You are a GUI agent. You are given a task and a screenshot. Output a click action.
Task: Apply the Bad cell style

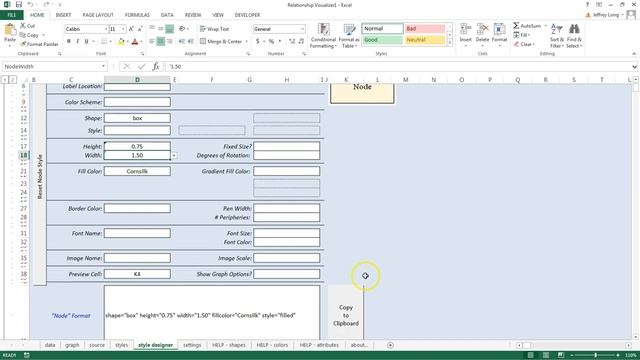(x=425, y=29)
